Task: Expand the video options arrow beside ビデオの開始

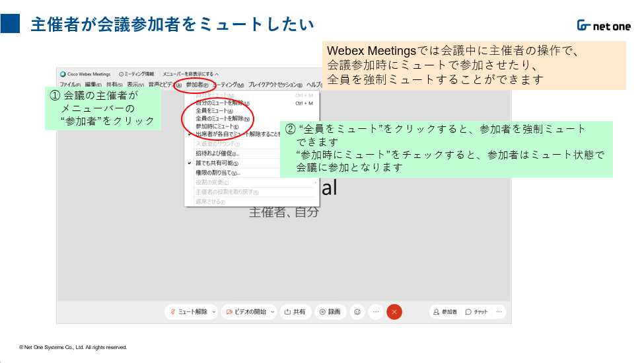Action: 273,312
